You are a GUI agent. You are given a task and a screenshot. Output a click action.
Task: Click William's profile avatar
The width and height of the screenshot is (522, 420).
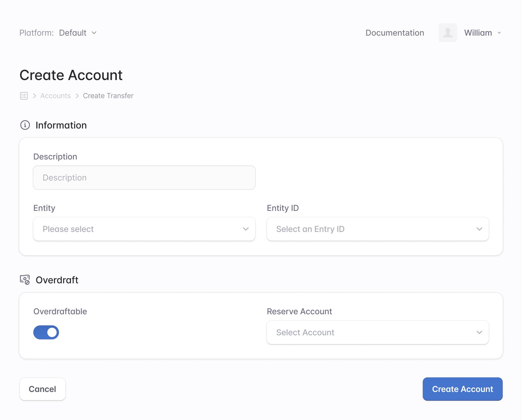pyautogui.click(x=448, y=33)
